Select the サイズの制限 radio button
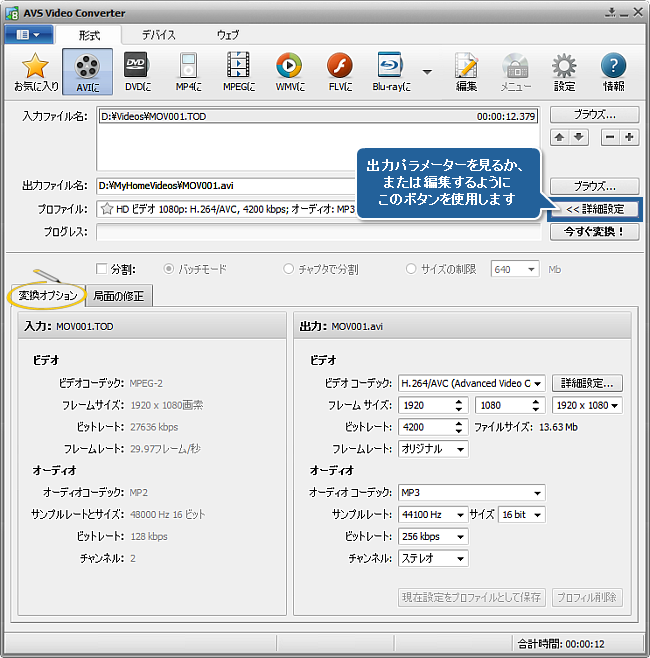 412,269
